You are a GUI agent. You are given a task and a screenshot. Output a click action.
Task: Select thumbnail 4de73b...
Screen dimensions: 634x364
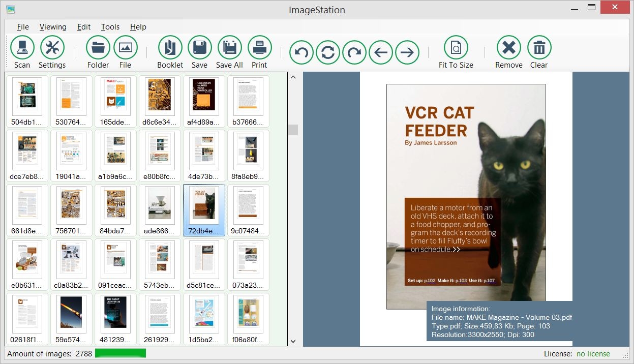coord(204,156)
